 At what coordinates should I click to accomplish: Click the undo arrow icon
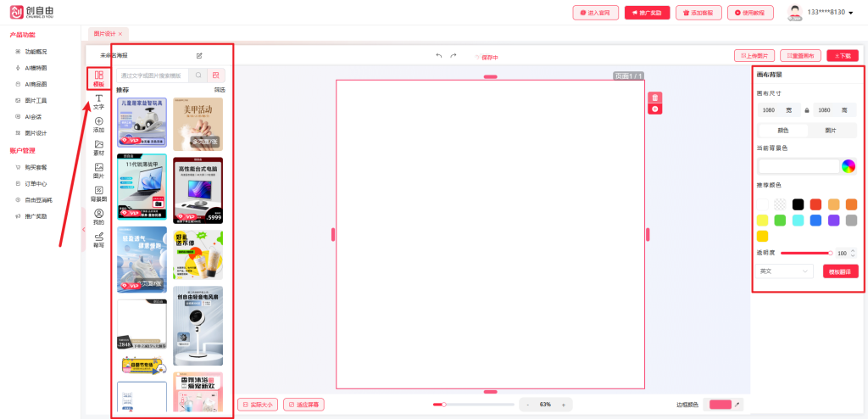(439, 56)
